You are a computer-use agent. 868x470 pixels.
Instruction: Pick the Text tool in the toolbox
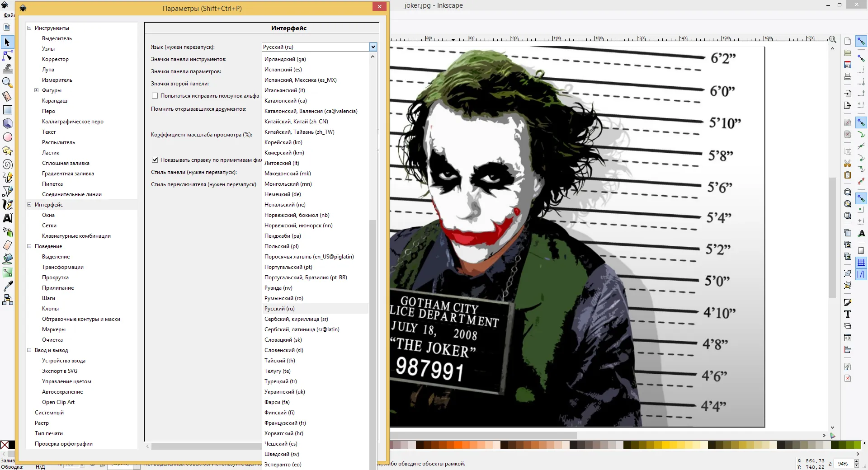7,218
